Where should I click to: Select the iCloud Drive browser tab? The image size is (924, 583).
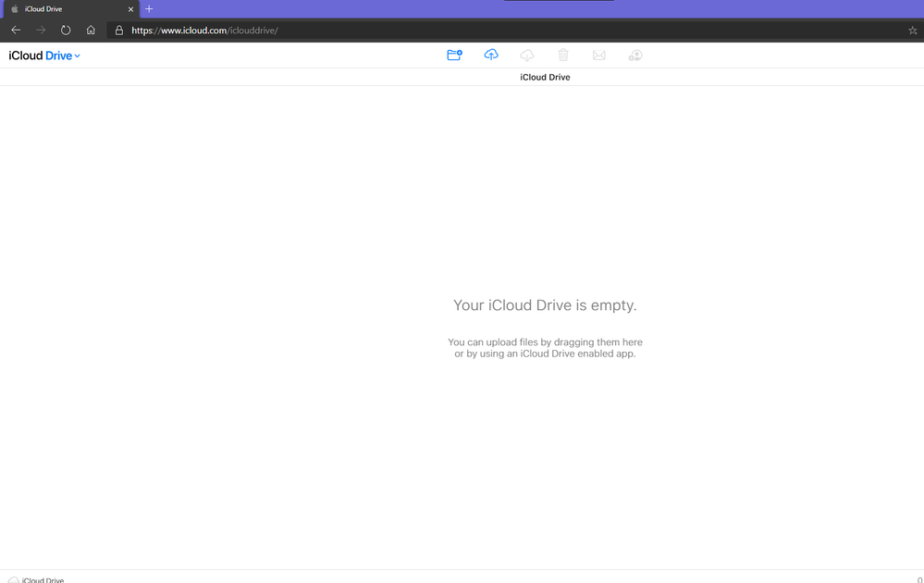69,9
